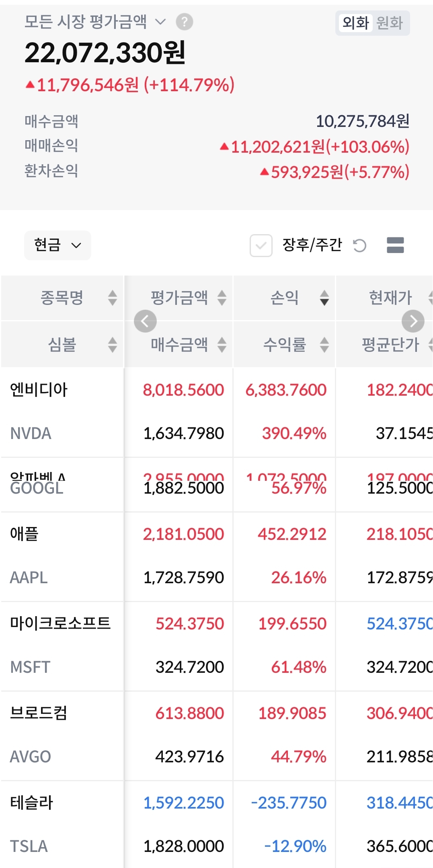Screen dimensions: 433x868
Task: Open the 현금 dropdown
Action: coord(57,245)
